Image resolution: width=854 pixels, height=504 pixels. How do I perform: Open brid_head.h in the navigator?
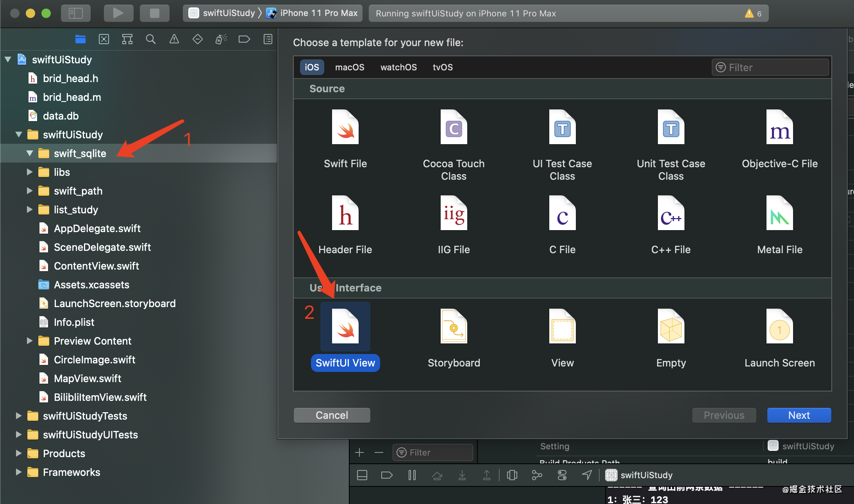click(x=70, y=78)
